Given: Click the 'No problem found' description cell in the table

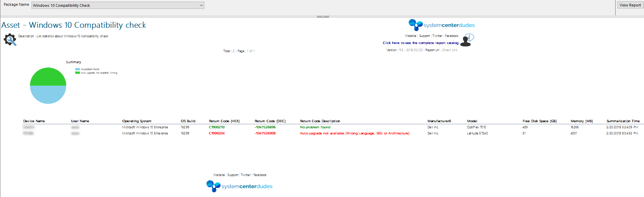Looking at the screenshot, I should point(315,127).
